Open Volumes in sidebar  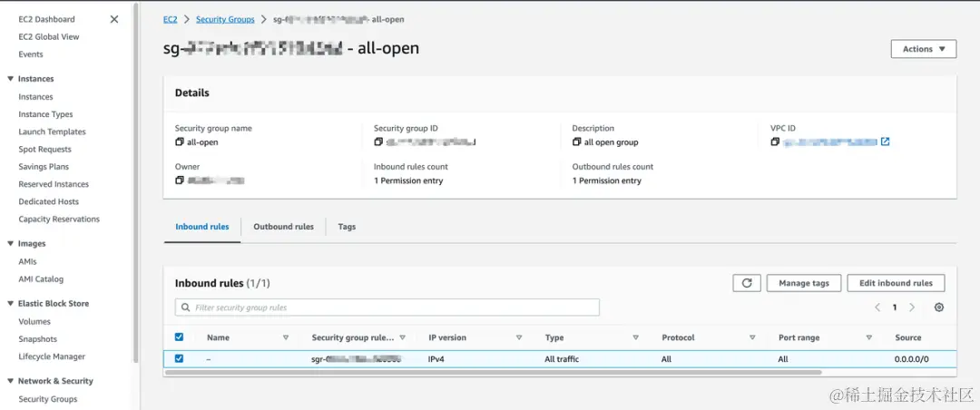[x=34, y=322]
